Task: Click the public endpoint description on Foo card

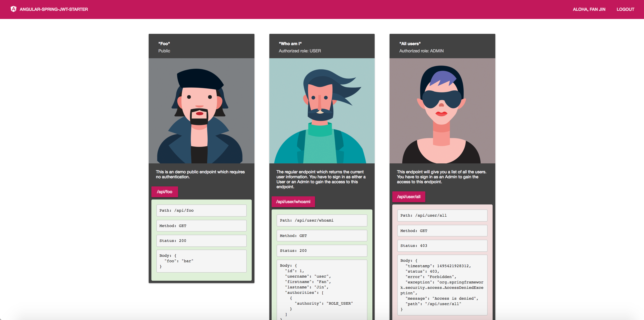Action: (200, 174)
